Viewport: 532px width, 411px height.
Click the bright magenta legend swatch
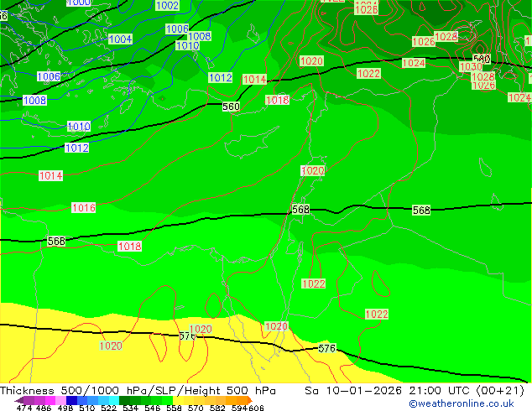click(50, 400)
